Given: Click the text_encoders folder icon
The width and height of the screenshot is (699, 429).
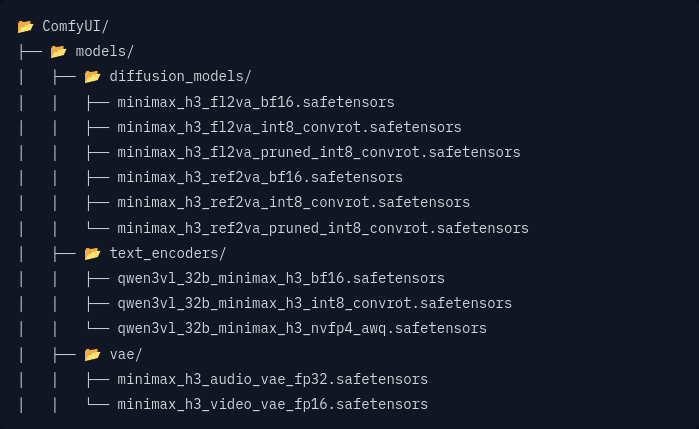Looking at the screenshot, I should click(92, 254).
